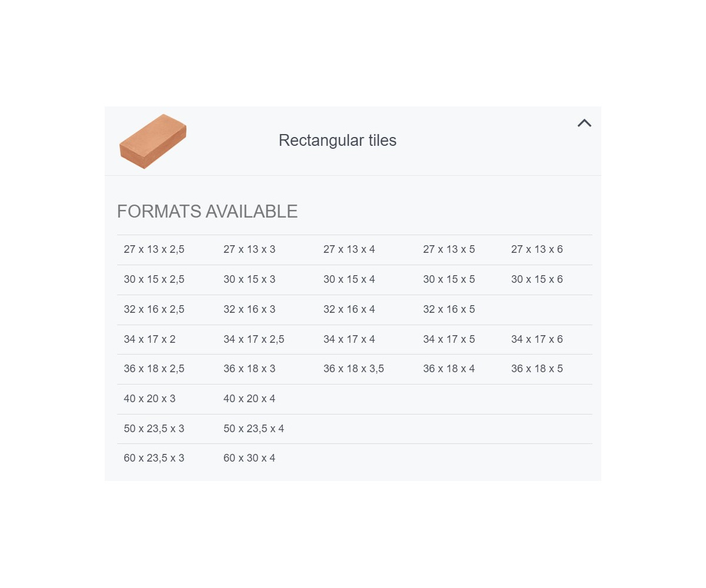This screenshot has height=588, width=706.
Task: Collapse the Rectangular tiles section chevron
Action: 584,123
